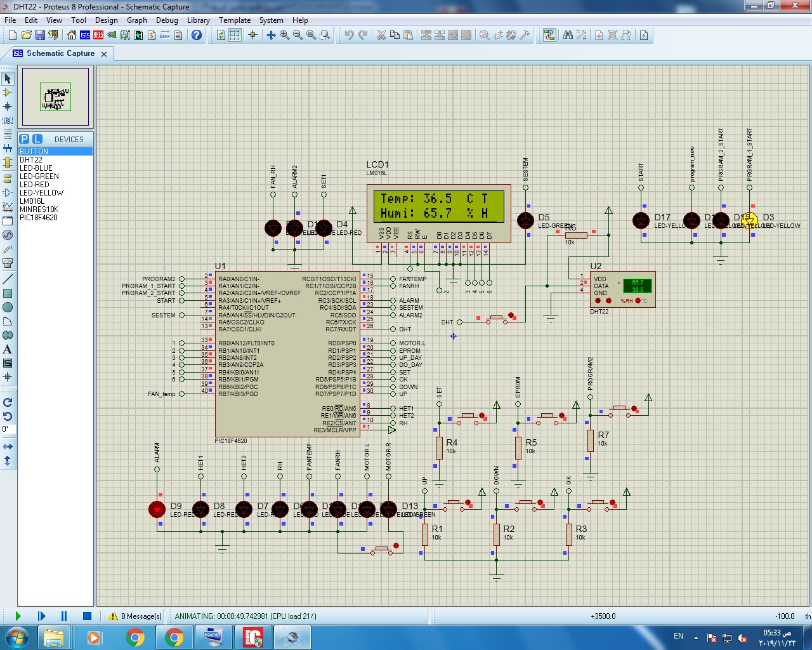812x650 pixels.
Task: Select the Buses Mode tool
Action: [8, 149]
